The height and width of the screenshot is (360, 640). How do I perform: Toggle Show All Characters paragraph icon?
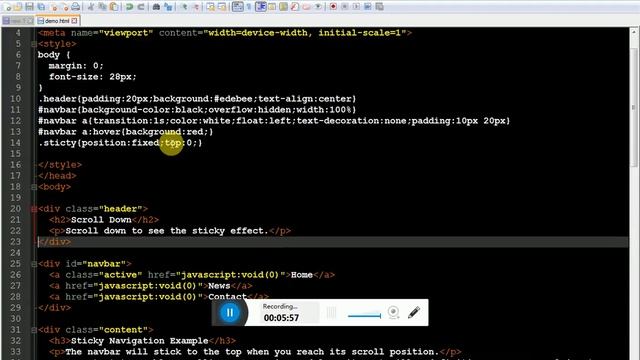tap(249, 7)
